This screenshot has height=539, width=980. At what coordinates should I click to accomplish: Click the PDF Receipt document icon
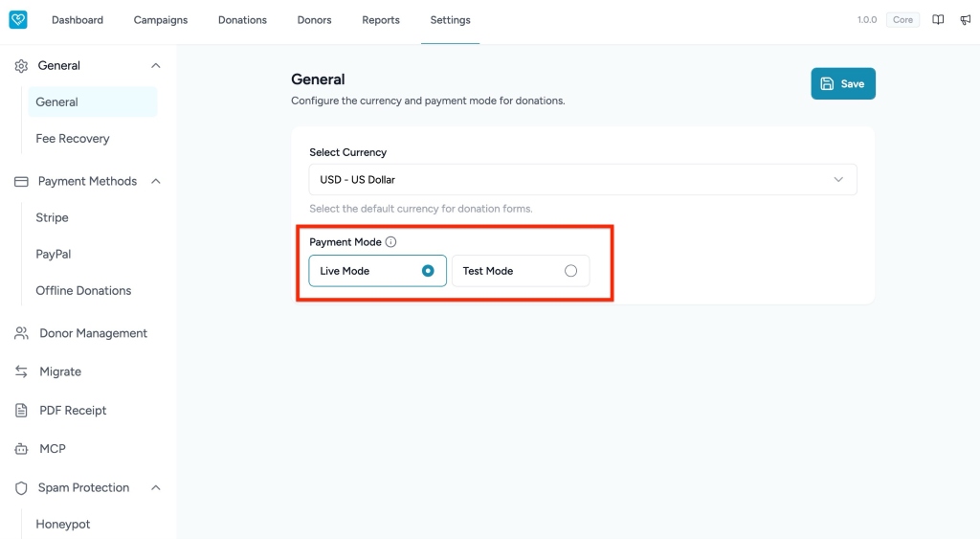(21, 411)
